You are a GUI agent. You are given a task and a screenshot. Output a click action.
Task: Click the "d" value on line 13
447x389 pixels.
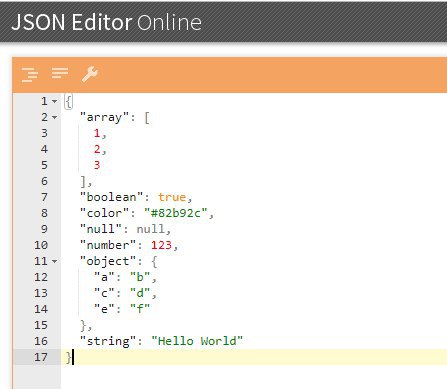click(140, 293)
